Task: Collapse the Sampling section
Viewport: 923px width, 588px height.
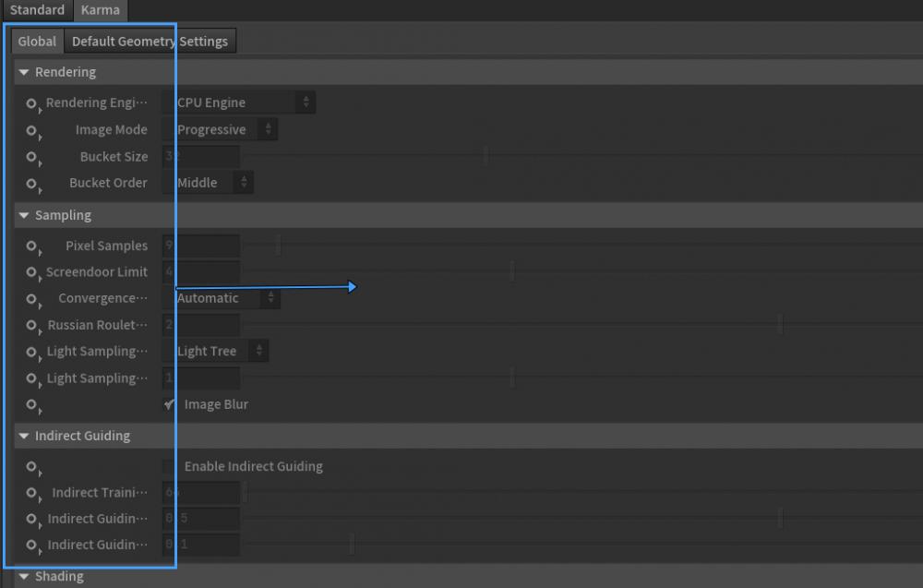Action: [22, 214]
